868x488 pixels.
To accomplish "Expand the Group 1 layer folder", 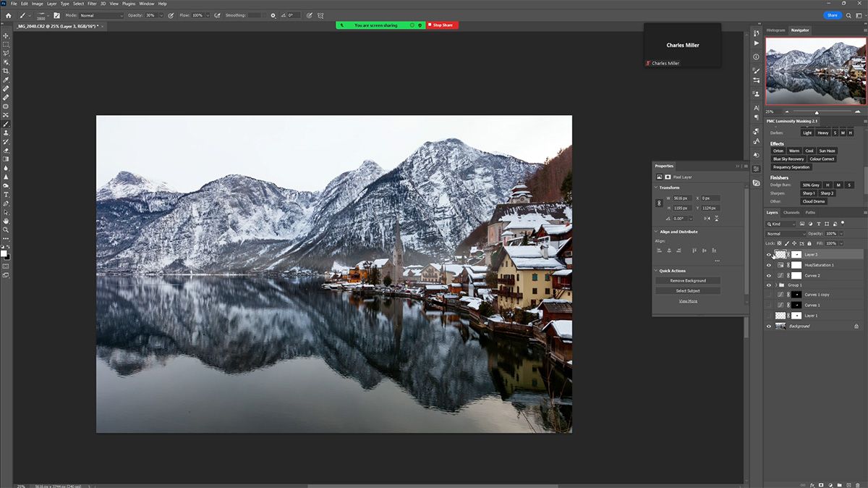I will click(x=775, y=285).
